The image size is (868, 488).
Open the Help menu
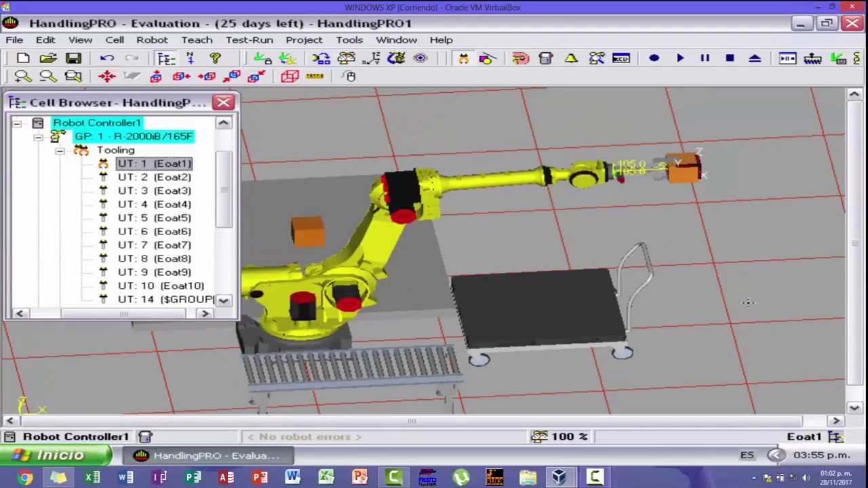pyautogui.click(x=441, y=40)
